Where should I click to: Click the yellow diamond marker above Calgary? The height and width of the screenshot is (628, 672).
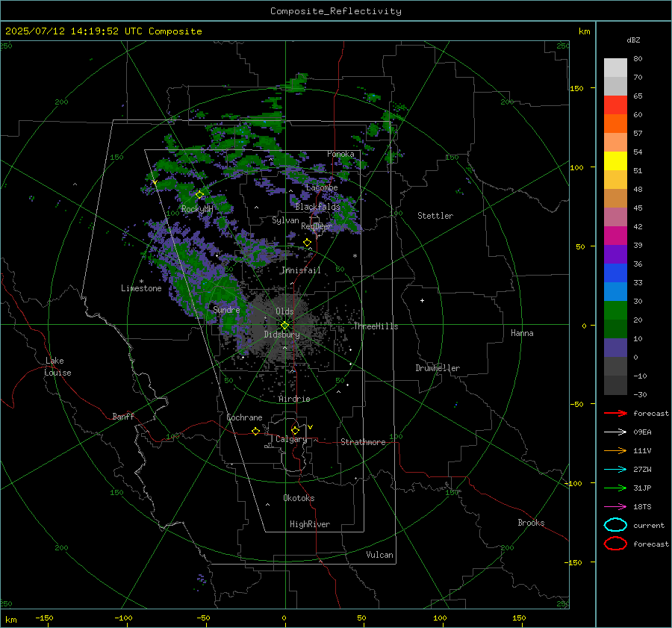point(295,430)
